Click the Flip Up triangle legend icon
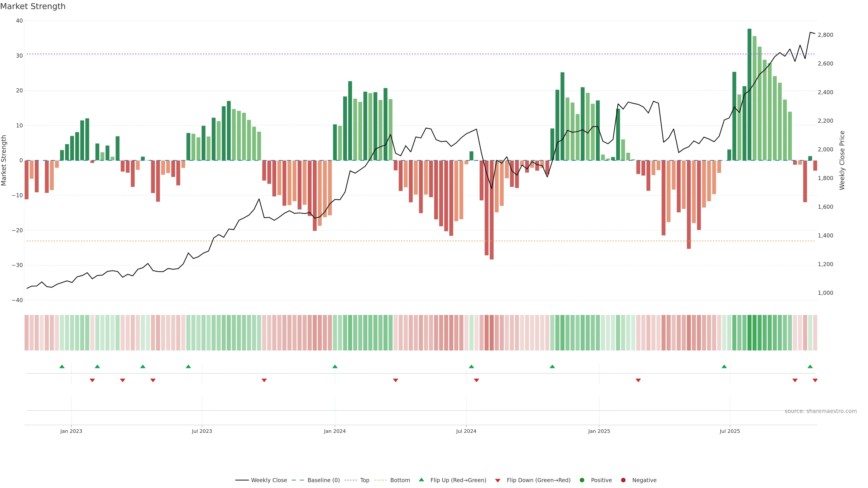Viewport: 868px width, 488px height. (421, 480)
